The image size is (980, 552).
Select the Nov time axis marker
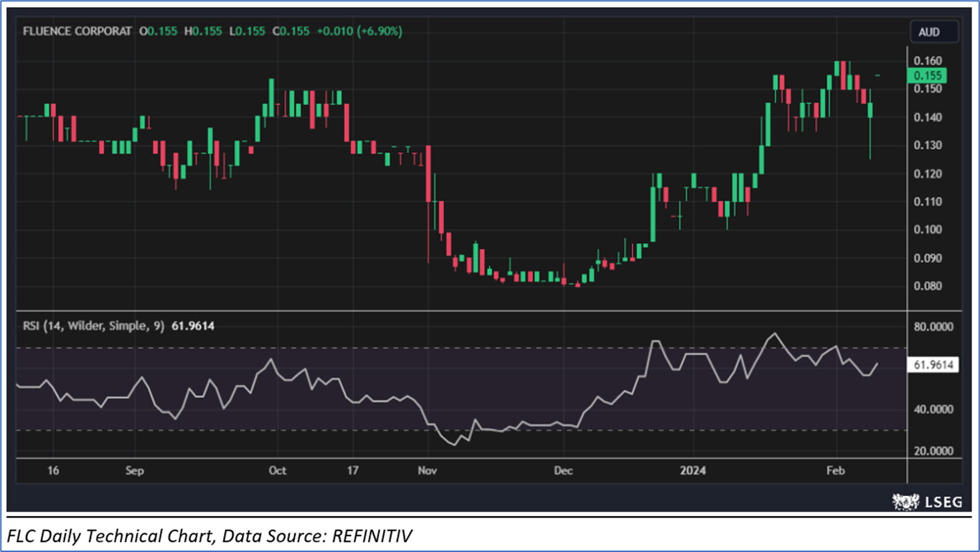[x=428, y=471]
